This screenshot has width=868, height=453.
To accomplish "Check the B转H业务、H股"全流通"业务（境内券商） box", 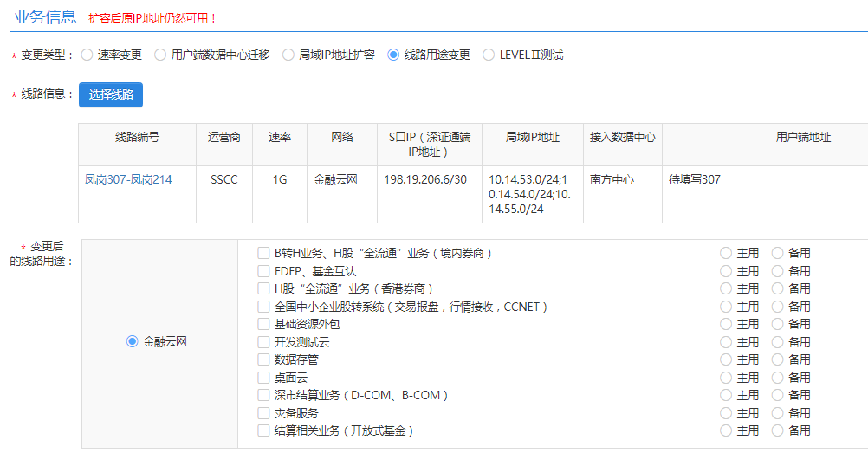I will point(263,253).
